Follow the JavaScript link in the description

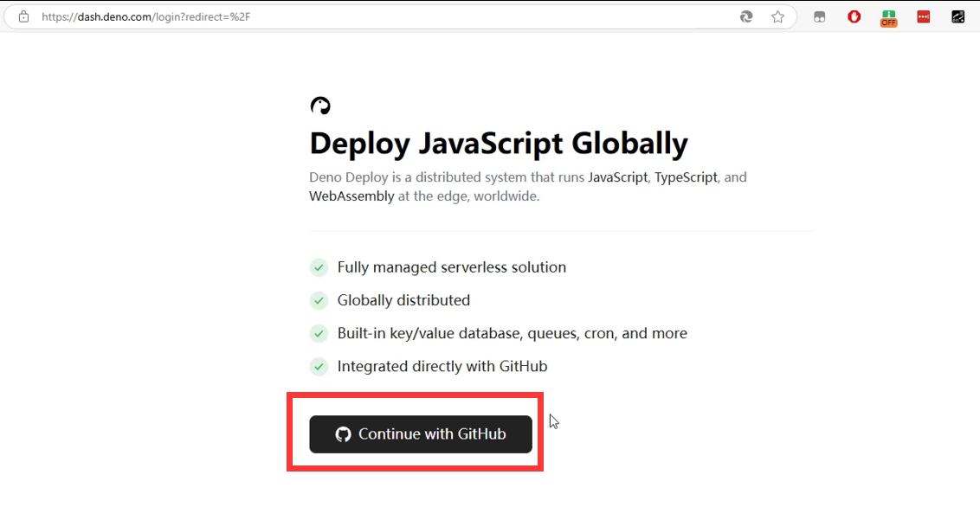[617, 176]
